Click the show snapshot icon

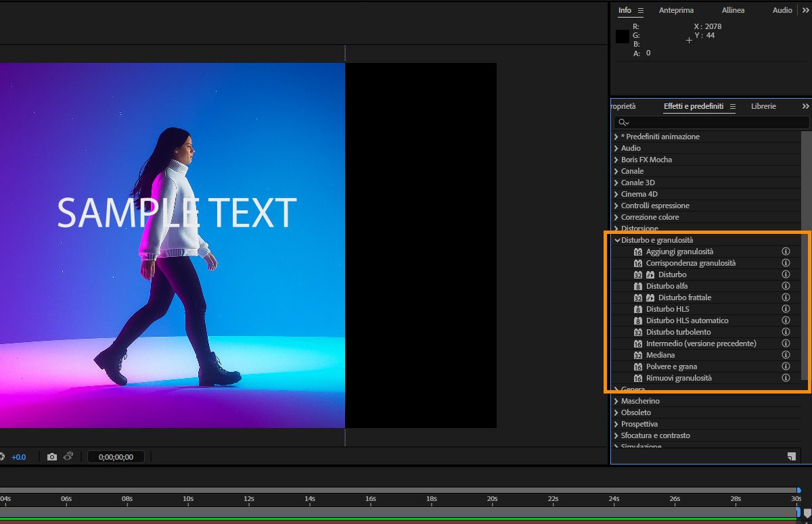click(x=68, y=457)
